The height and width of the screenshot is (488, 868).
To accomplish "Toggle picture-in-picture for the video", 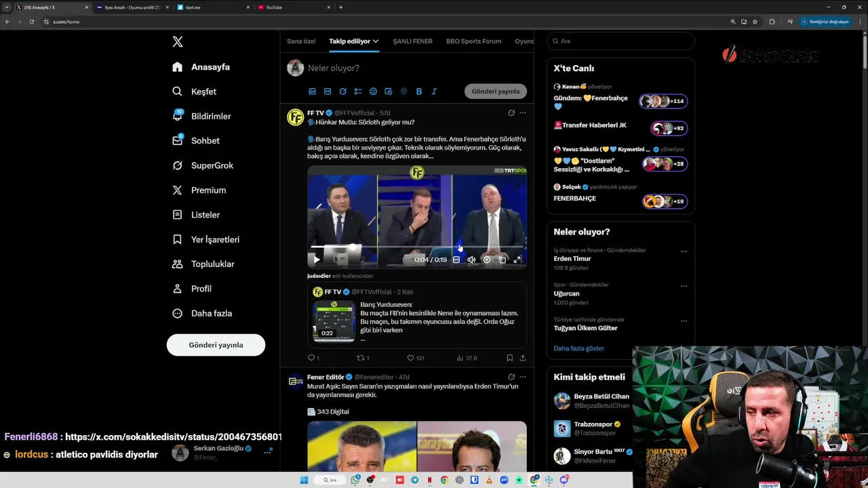I will [502, 260].
